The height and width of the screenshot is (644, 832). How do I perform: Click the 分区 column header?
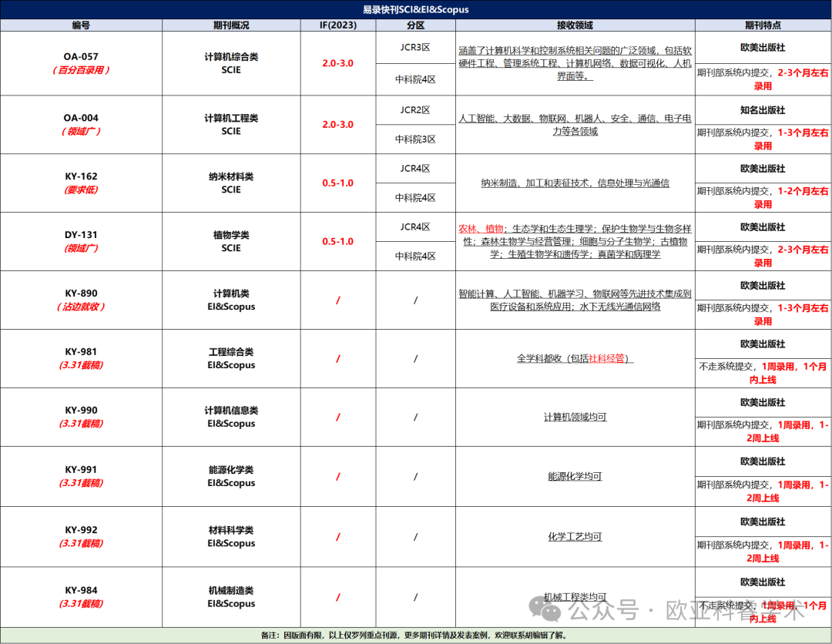coord(415,25)
